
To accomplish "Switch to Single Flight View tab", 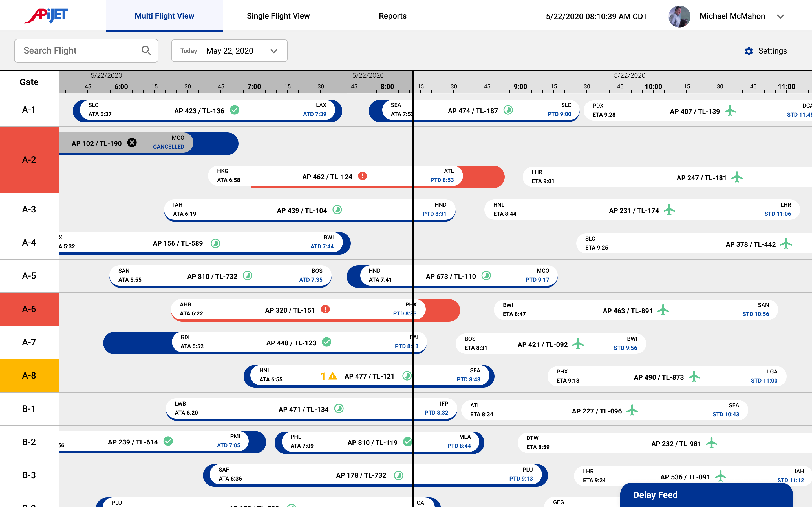I will (278, 16).
